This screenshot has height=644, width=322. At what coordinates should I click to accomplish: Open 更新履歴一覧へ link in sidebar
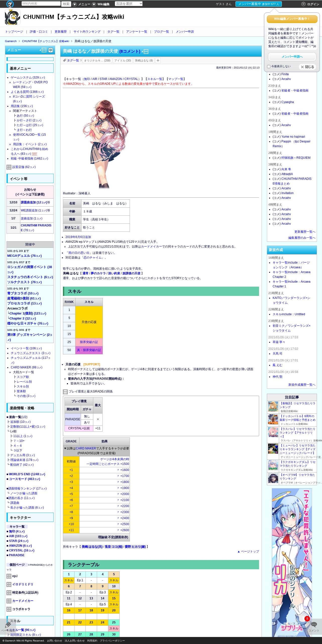pos(305,232)
